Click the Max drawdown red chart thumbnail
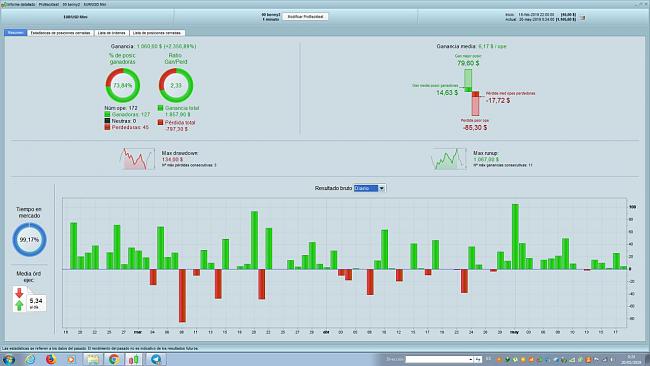Viewport: 650px width, 366px height. pyautogui.click(x=137, y=159)
